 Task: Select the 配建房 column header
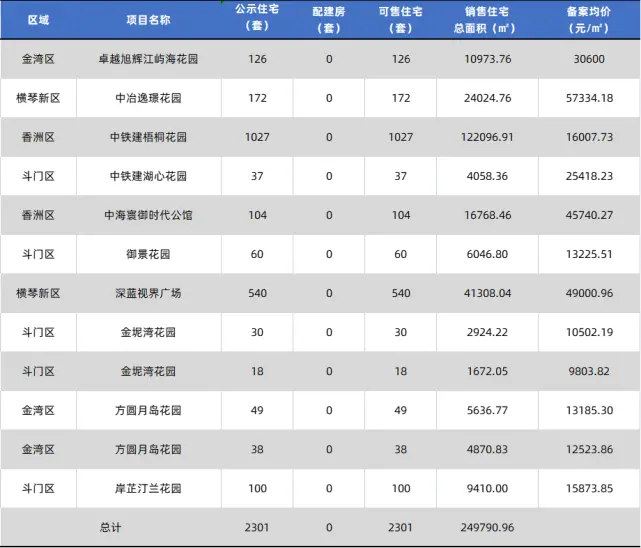329,20
